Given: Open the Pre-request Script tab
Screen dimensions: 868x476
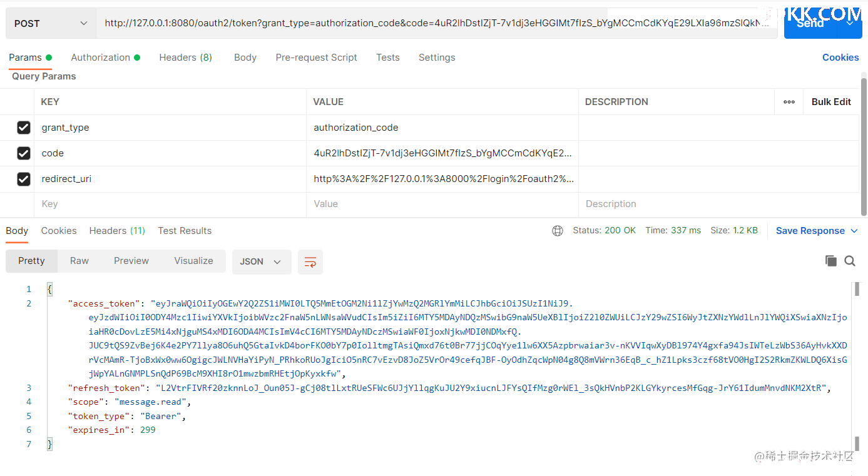Looking at the screenshot, I should coord(316,58).
